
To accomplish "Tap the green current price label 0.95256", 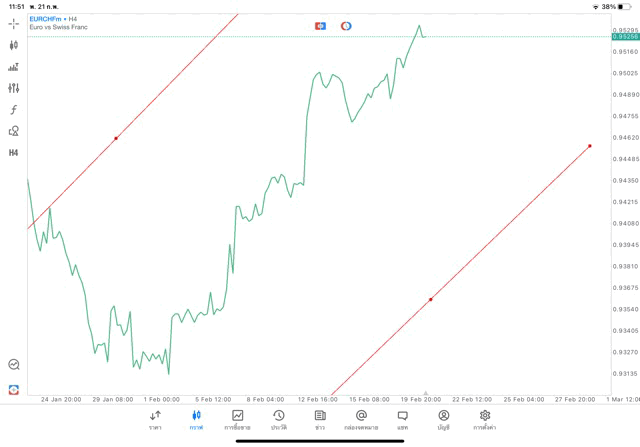I will pyautogui.click(x=624, y=37).
